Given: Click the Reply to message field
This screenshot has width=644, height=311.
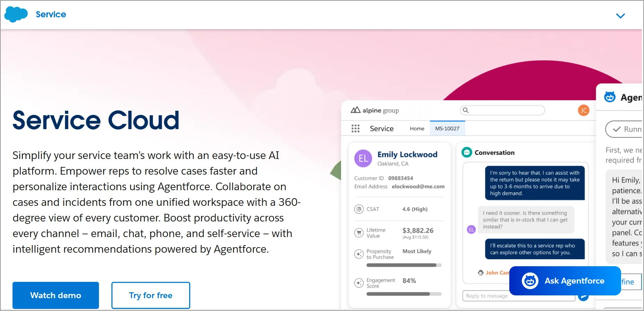Looking at the screenshot, I should pyautogui.click(x=517, y=296).
